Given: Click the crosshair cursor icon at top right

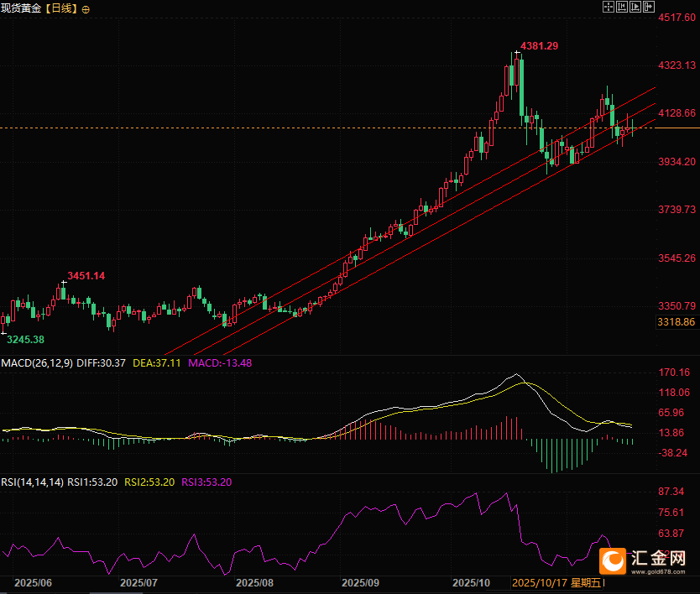Looking at the screenshot, I should [x=608, y=7].
